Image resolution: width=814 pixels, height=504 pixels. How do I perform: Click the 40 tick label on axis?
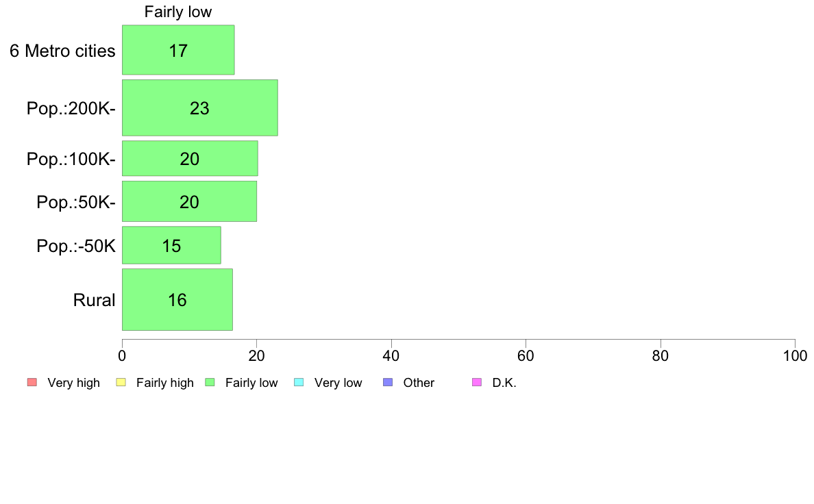coord(391,356)
